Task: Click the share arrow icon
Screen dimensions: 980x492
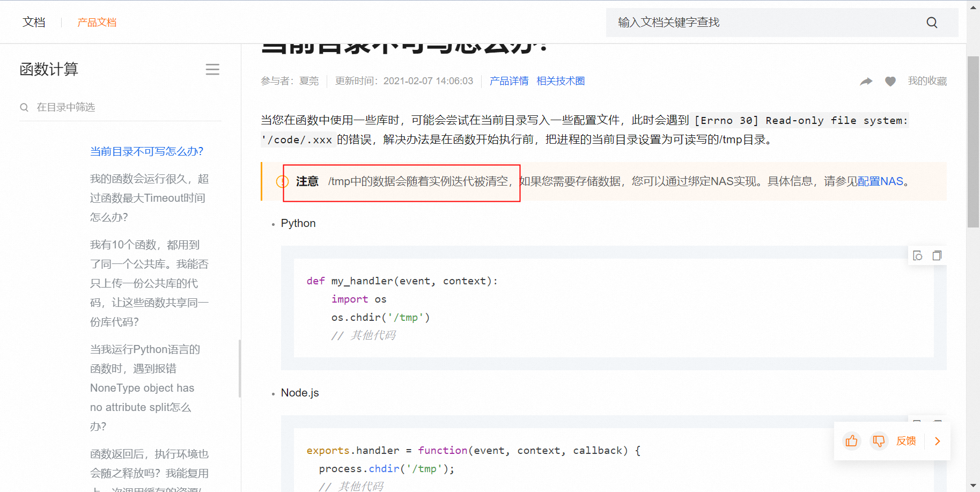Action: (x=866, y=82)
